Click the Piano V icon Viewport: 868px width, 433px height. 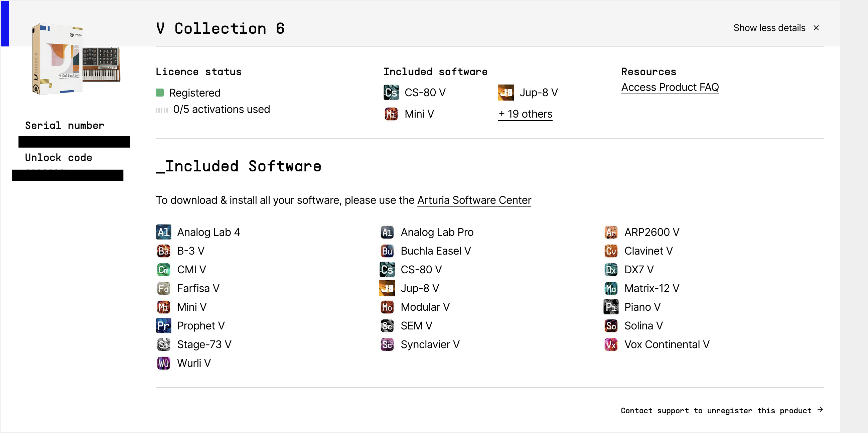(x=610, y=307)
